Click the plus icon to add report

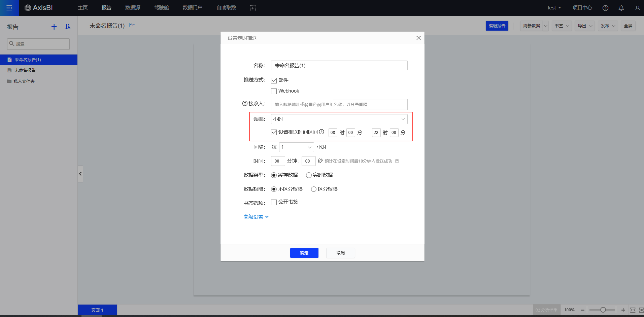[54, 27]
